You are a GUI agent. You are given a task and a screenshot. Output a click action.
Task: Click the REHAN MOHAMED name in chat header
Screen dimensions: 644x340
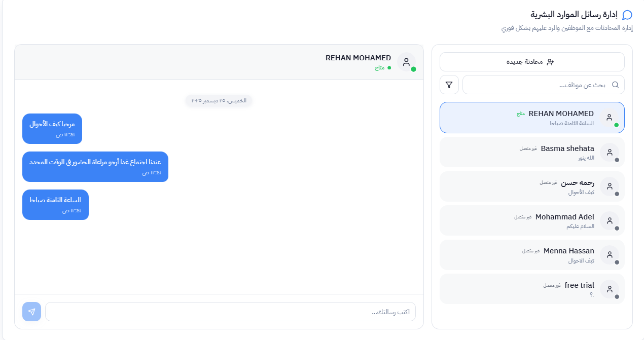pos(358,58)
